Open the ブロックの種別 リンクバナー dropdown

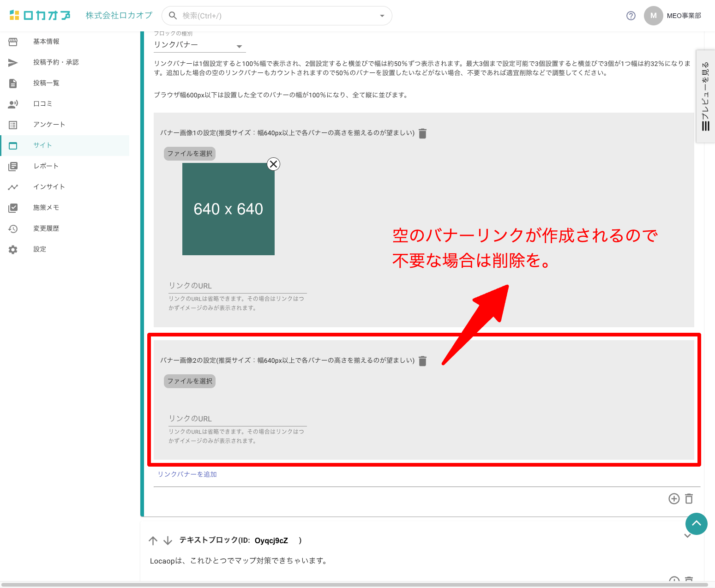tap(199, 45)
